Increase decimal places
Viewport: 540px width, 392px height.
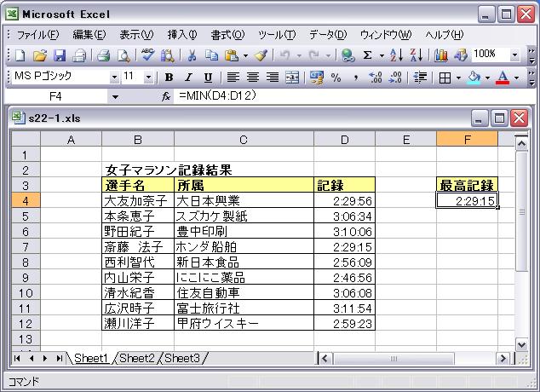click(375, 78)
